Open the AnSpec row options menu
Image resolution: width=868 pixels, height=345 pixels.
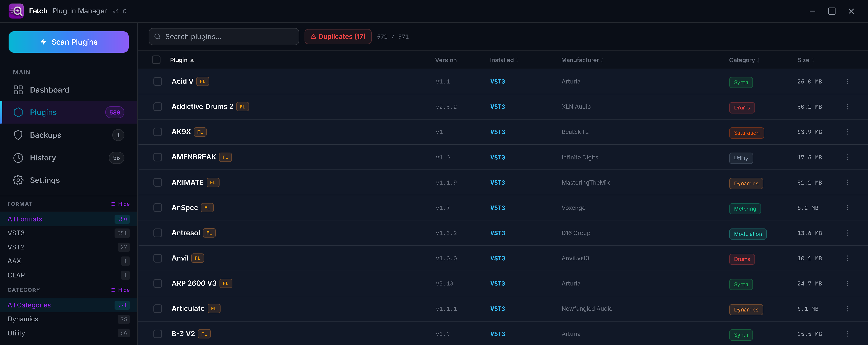point(848,208)
